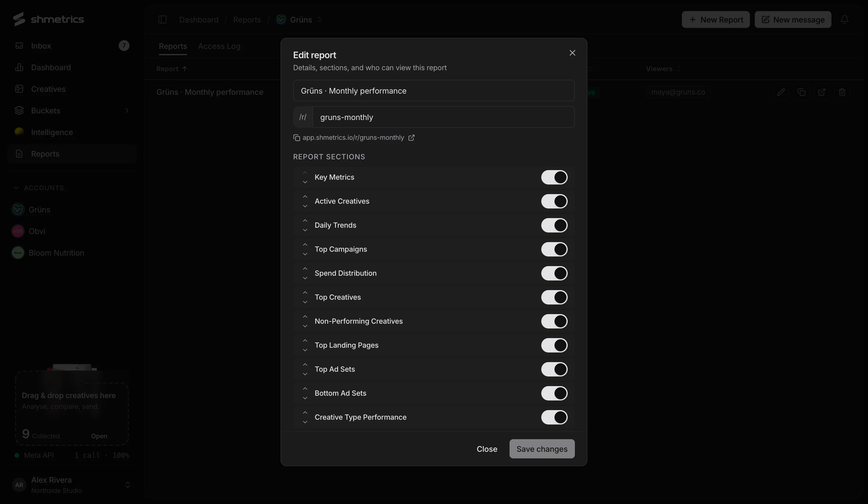This screenshot has height=504, width=868.
Task: Disable the Daily Trends section
Action: pos(554,225)
